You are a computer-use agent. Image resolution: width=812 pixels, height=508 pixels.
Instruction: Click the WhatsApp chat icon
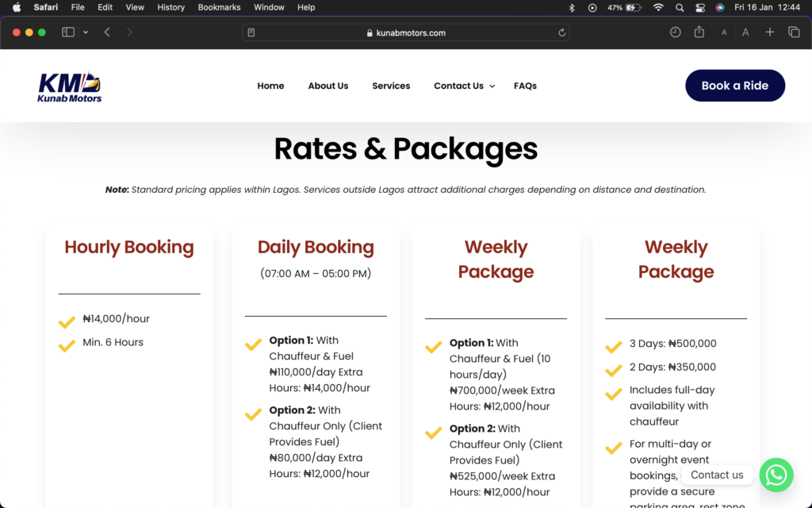click(x=776, y=475)
